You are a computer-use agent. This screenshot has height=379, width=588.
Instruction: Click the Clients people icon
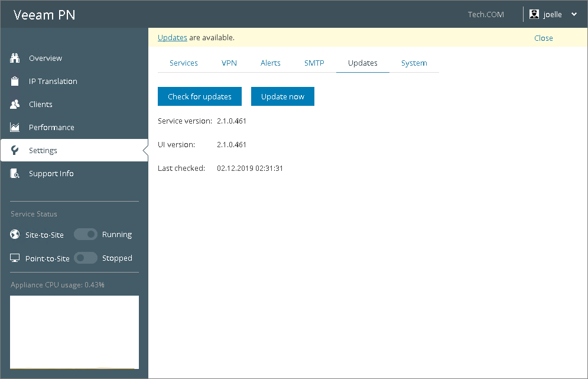coord(15,104)
